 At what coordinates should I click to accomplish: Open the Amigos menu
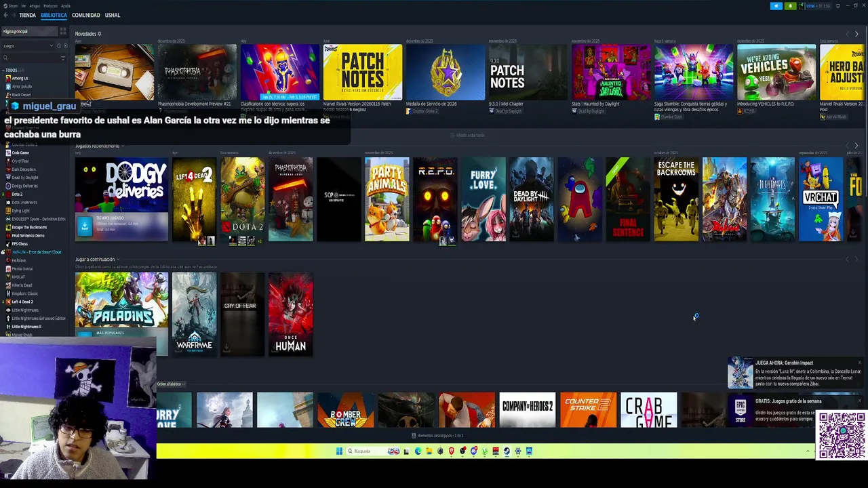point(35,6)
